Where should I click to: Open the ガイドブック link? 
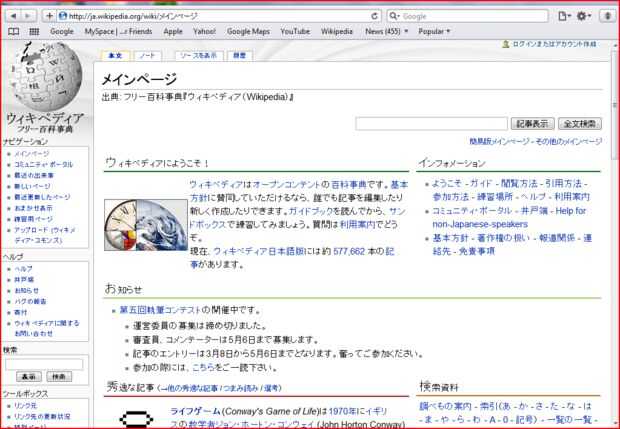point(311,211)
